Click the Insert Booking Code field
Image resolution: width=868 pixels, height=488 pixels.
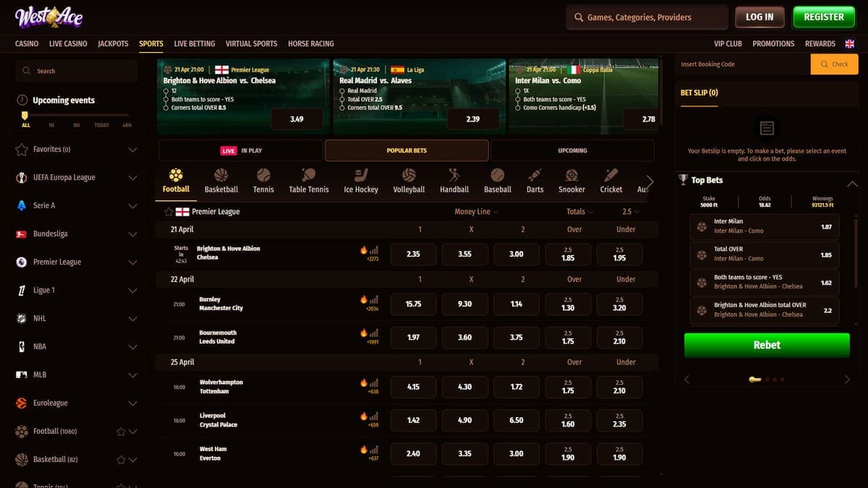pos(744,64)
